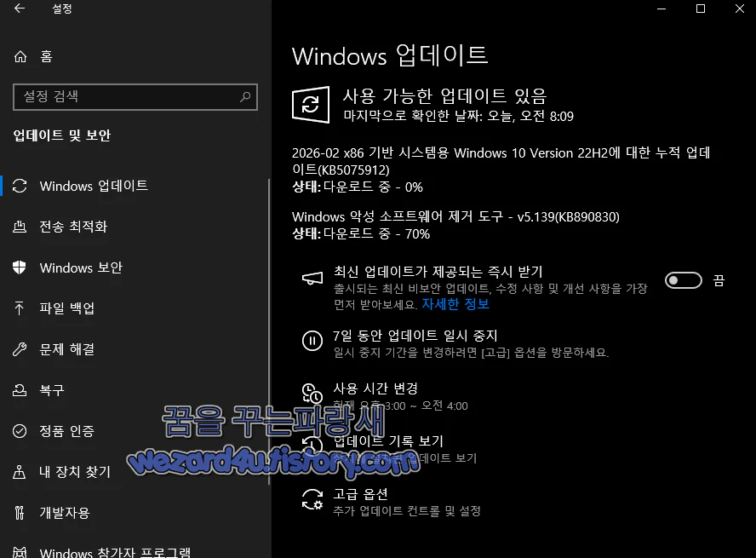Select 전송 최적화 in the sidebar
The image size is (756, 558).
(x=77, y=227)
